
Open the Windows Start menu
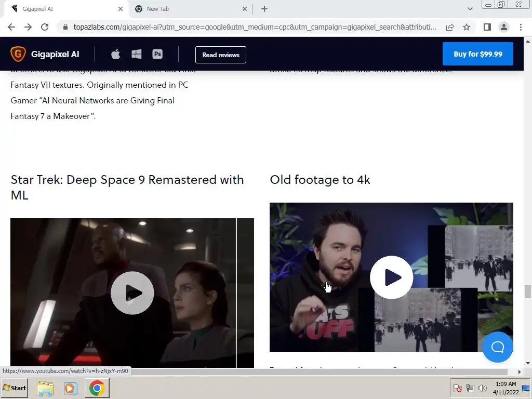pos(14,388)
